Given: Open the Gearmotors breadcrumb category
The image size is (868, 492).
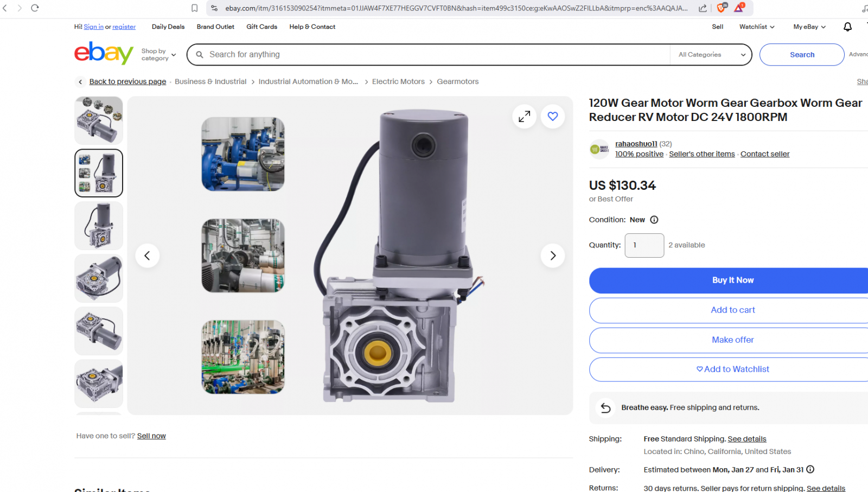Looking at the screenshot, I should 457,81.
